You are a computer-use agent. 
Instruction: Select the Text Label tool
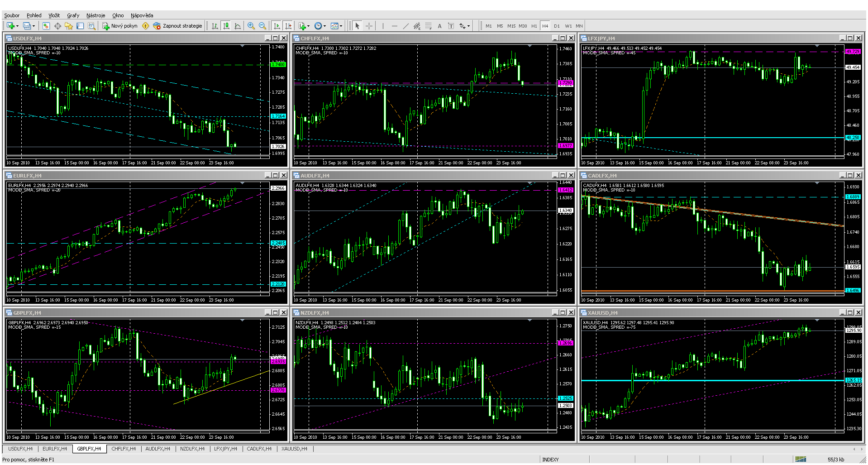(x=451, y=26)
